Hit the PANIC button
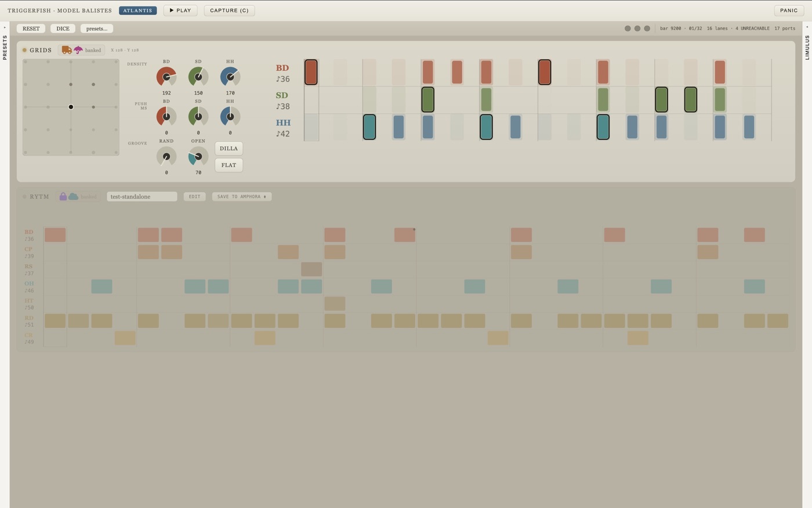Screen dimensions: 812x508 pos(789,10)
